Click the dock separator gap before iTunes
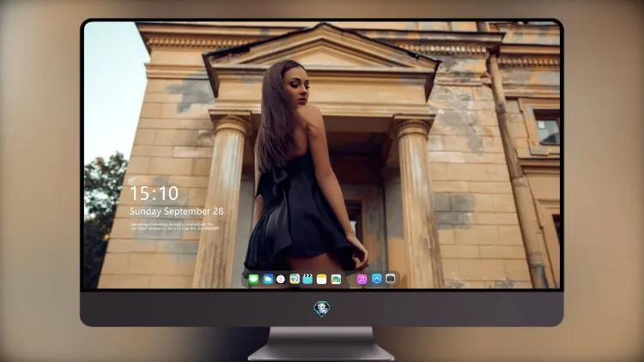Viewport: 644px width, 362px height. [x=349, y=280]
